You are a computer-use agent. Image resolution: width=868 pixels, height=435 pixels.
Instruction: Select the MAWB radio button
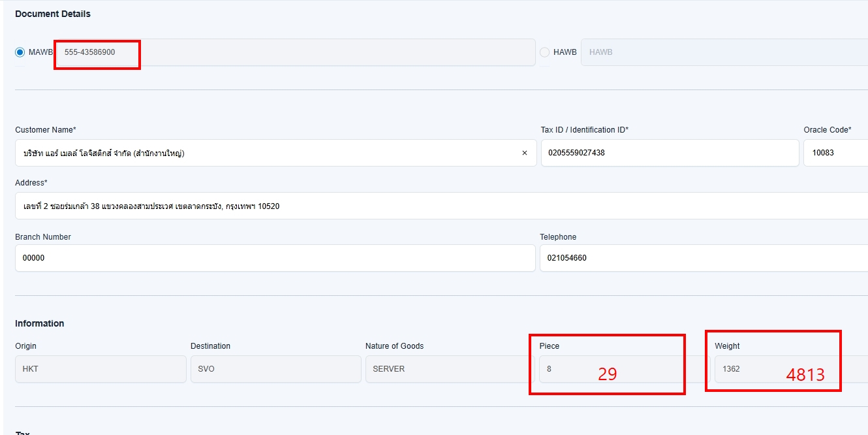(20, 52)
